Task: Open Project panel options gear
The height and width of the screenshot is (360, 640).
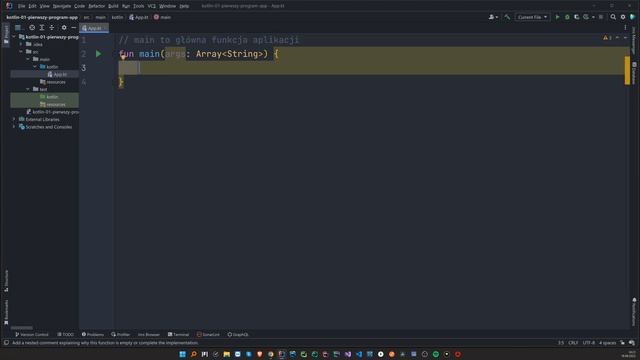Action: point(64,28)
